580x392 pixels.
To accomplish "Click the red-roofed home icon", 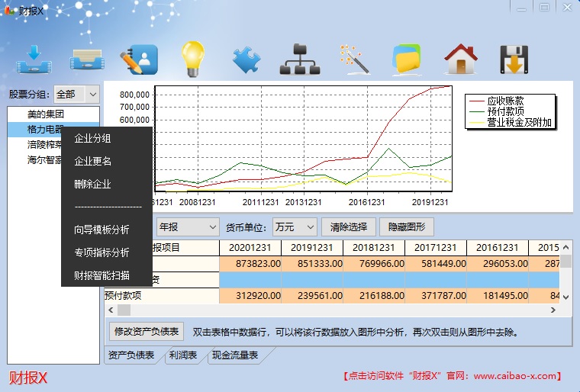I will [460, 59].
